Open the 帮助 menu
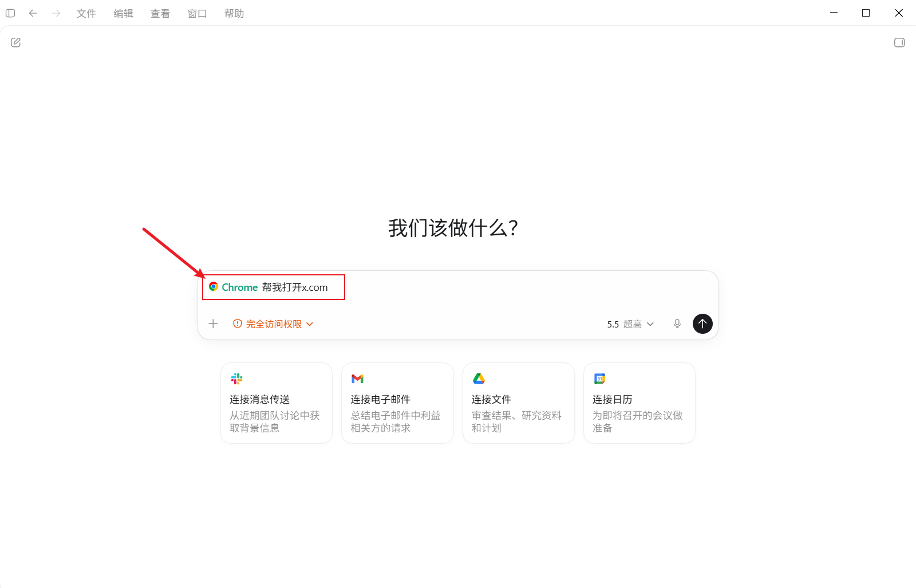Viewport: 916px width, 588px height. click(x=234, y=13)
